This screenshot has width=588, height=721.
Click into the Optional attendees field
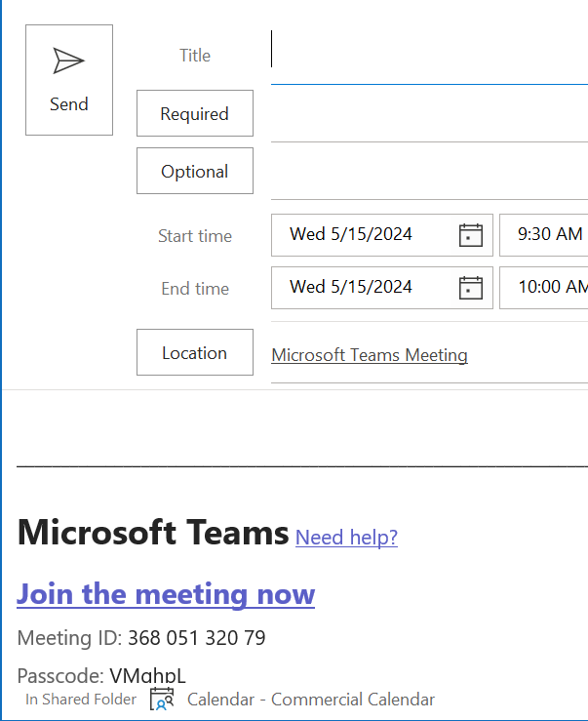[x=429, y=172]
